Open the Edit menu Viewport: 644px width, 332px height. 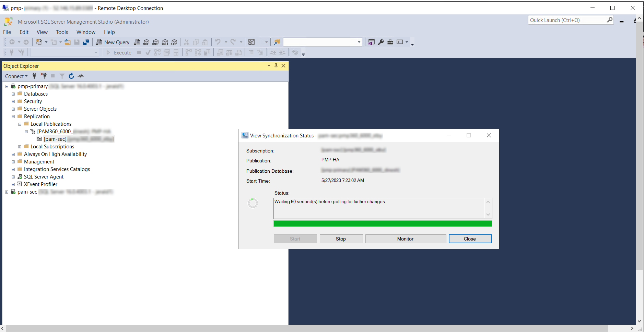24,32
